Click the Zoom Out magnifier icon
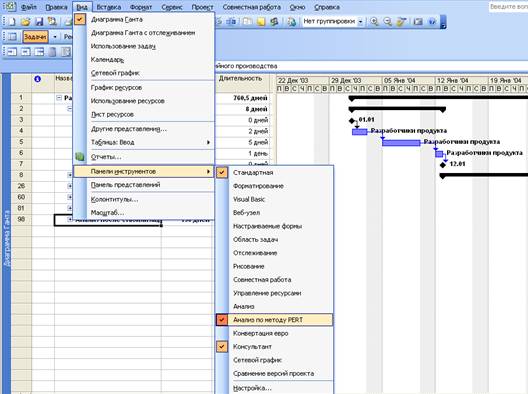Screen dimensions: 528x394 coord(388,22)
